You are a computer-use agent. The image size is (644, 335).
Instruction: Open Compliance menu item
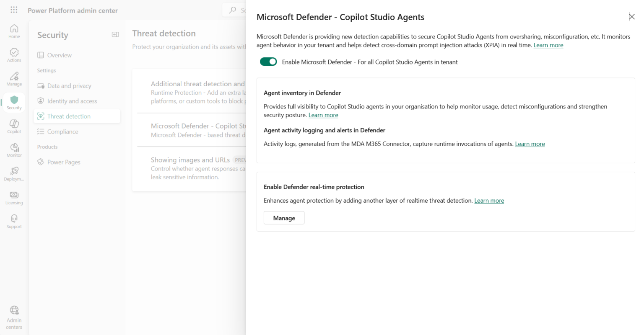tap(77, 131)
